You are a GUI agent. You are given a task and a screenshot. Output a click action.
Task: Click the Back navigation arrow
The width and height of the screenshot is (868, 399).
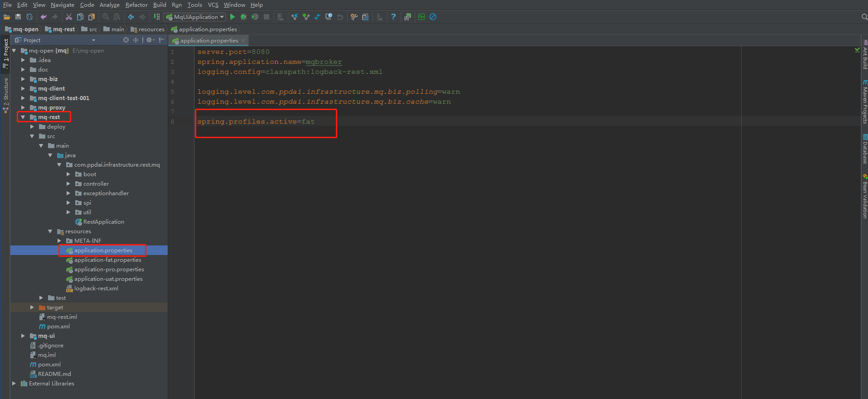(x=131, y=17)
